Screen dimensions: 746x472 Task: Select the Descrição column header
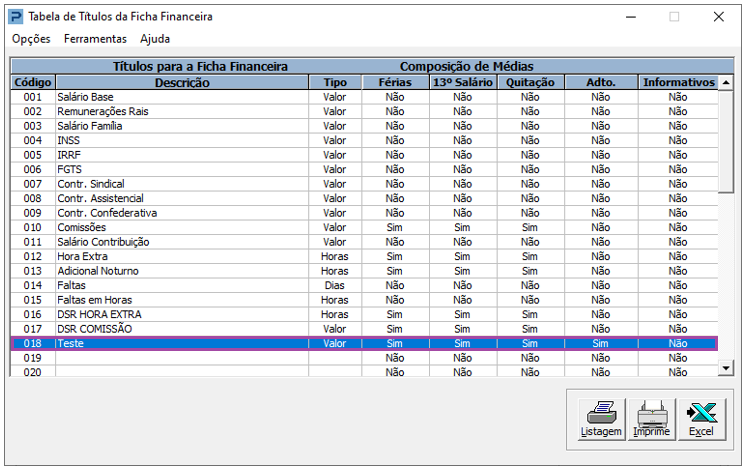click(x=182, y=83)
